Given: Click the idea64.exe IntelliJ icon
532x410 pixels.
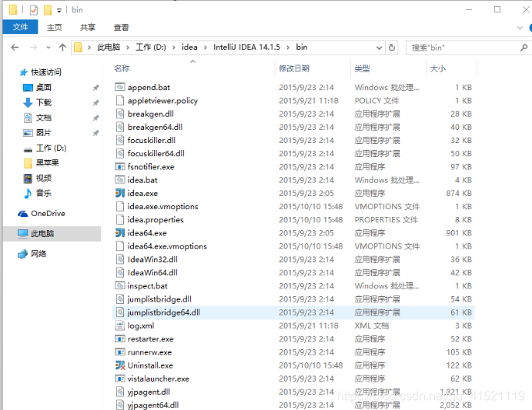Looking at the screenshot, I should tap(120, 232).
